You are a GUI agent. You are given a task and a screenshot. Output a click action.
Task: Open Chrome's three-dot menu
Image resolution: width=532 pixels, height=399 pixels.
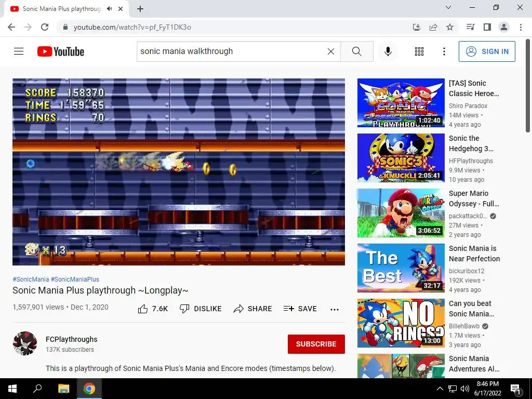tap(521, 27)
